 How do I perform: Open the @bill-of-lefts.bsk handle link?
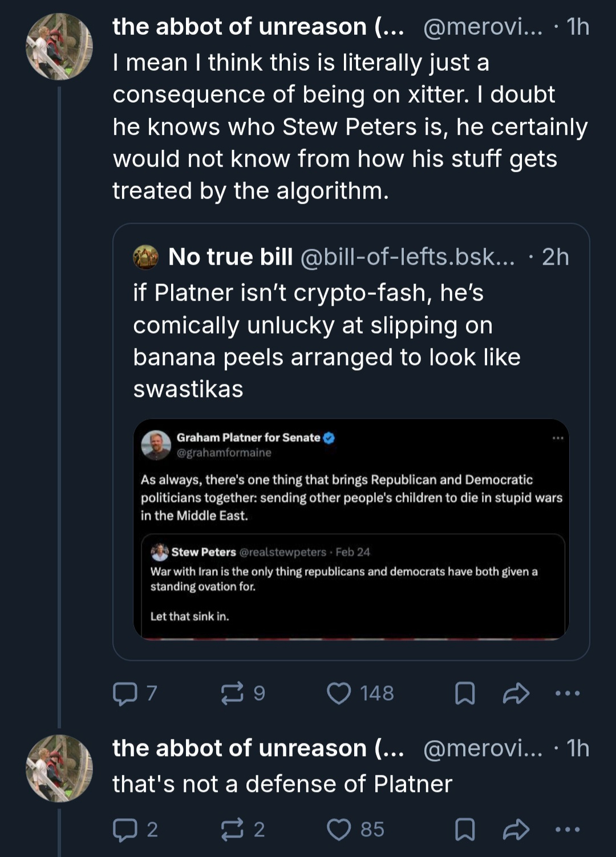pyautogui.click(x=407, y=257)
